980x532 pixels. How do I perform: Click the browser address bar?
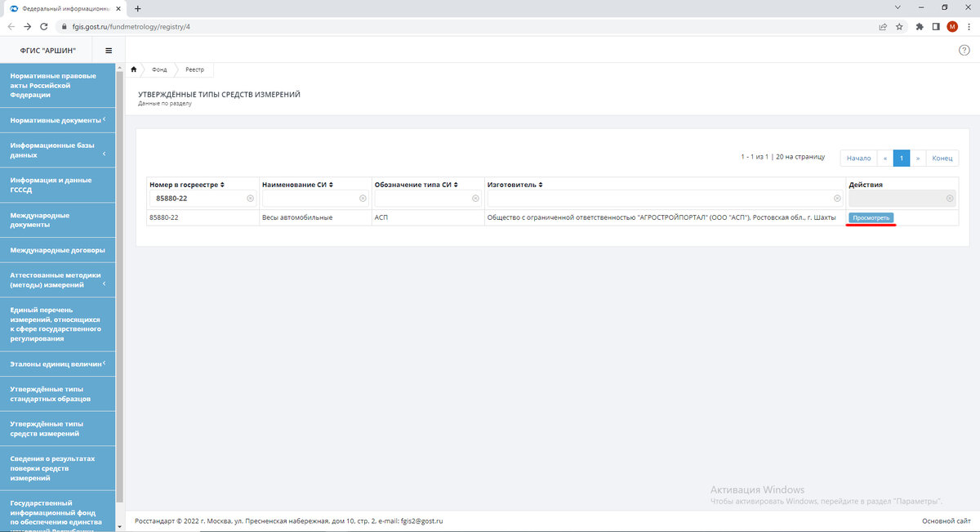(464, 26)
